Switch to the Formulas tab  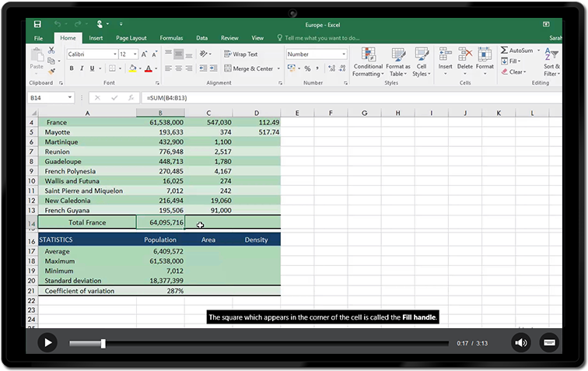171,37
